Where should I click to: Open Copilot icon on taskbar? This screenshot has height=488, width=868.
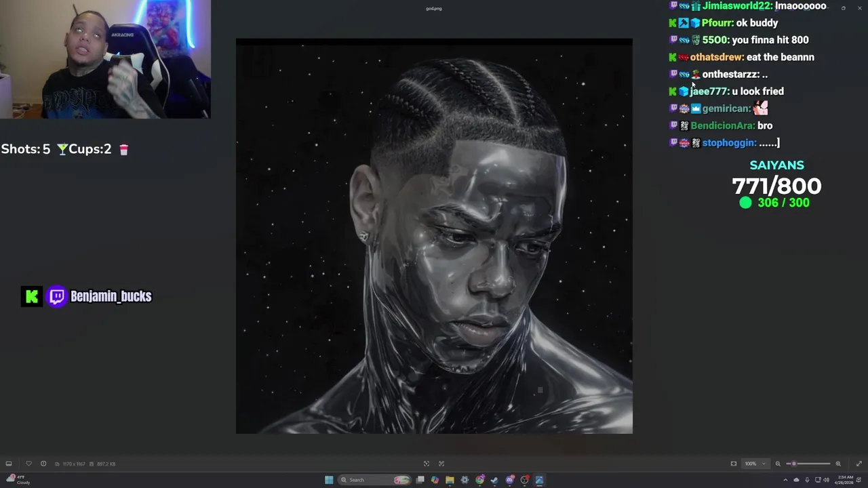click(435, 480)
